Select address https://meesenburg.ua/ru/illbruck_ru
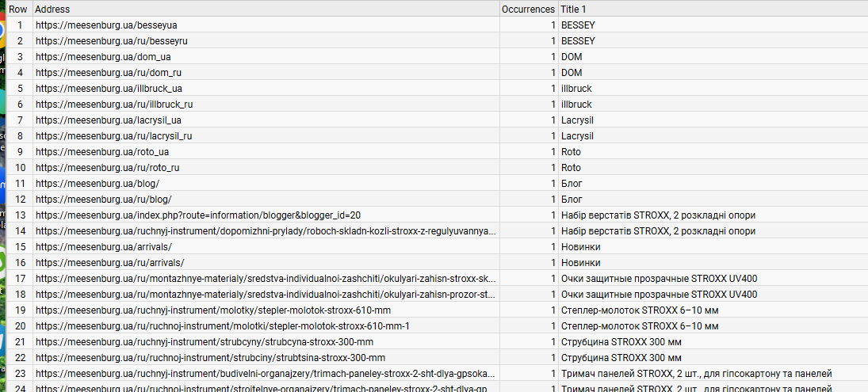Screen dimensions: 868x392 tap(114, 104)
